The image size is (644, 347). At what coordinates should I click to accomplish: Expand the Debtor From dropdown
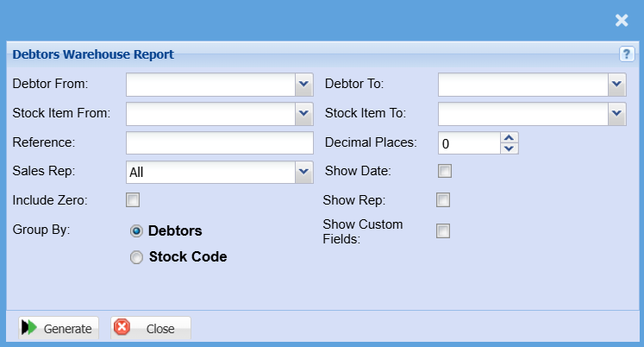(x=303, y=85)
